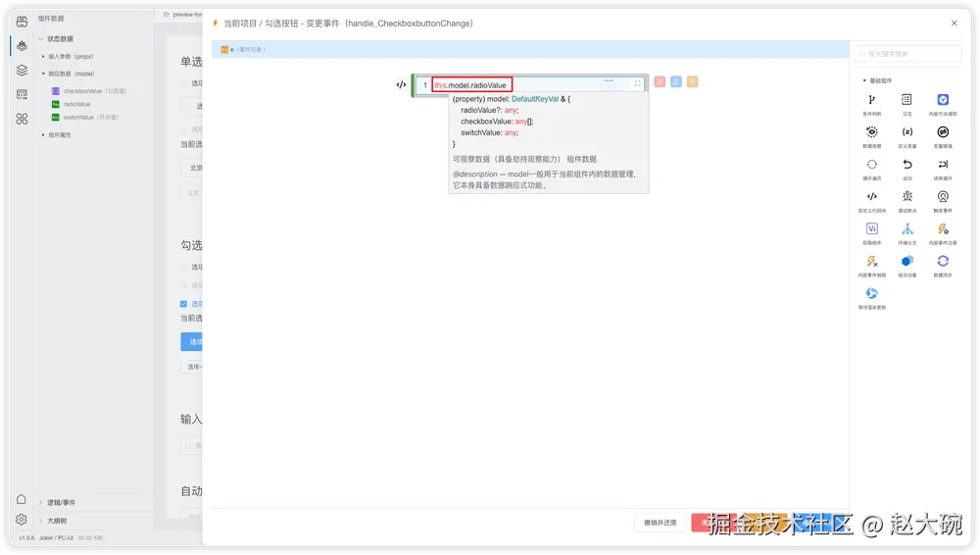Select the e event object chip
The image size is (980, 555).
243,49
